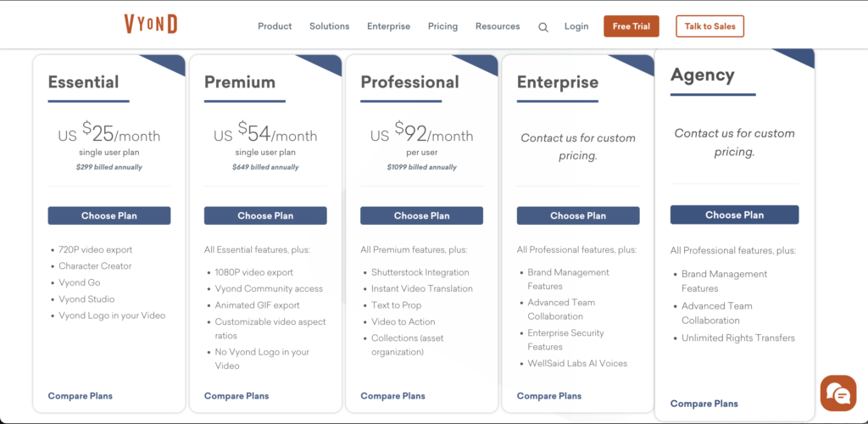Viewport: 868px width, 424px height.
Task: Click the Login link
Action: 576,26
